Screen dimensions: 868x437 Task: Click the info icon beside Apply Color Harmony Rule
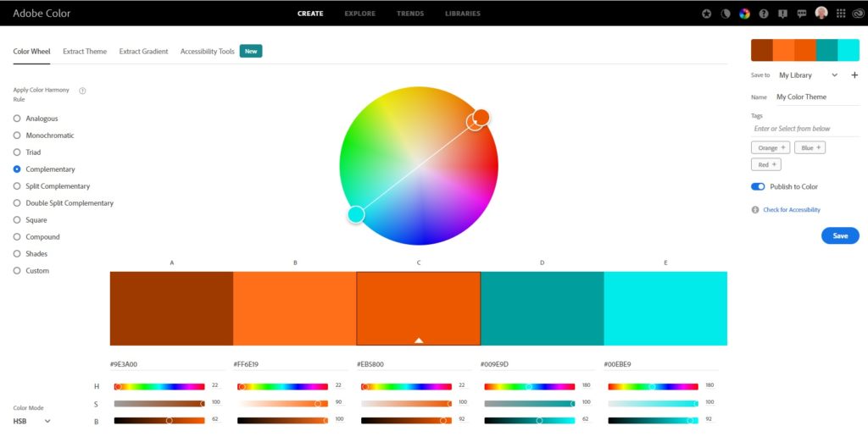(82, 91)
